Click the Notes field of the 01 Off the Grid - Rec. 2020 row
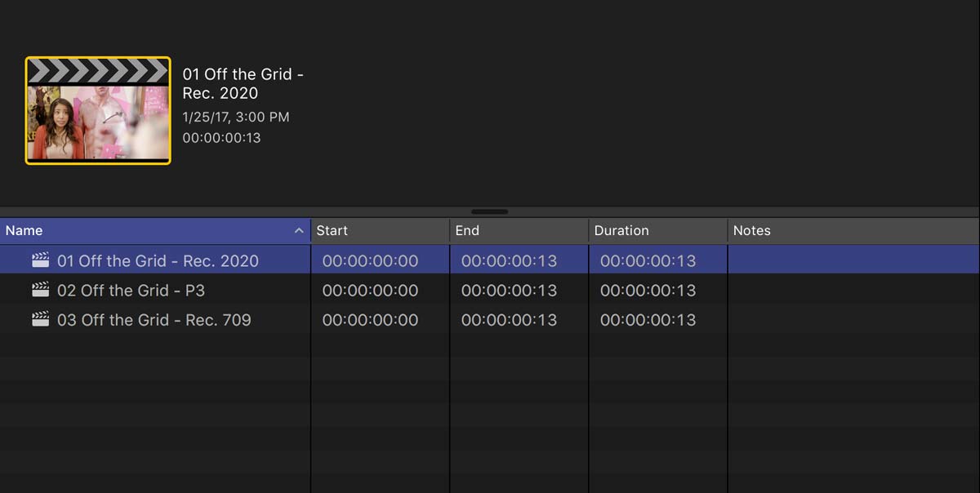 854,260
